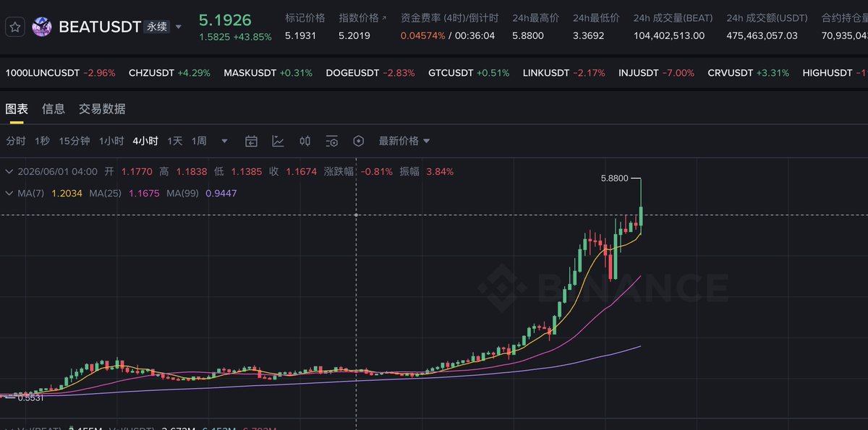The height and width of the screenshot is (430, 868).
Task: Click the 指数价格 label
Action: point(358,17)
